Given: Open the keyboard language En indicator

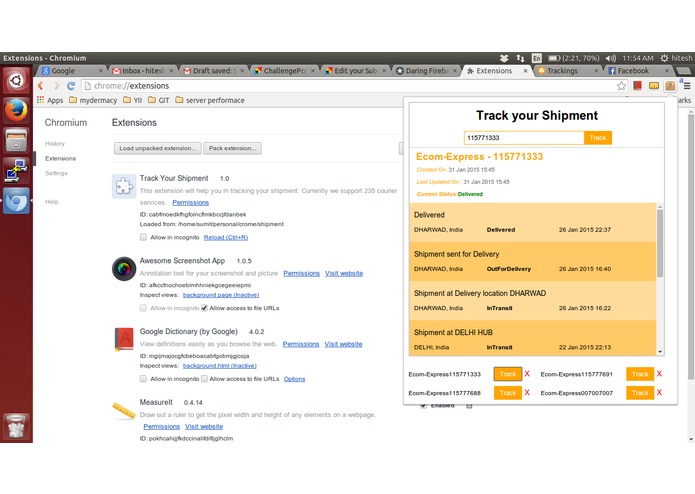Looking at the screenshot, I should pos(536,58).
